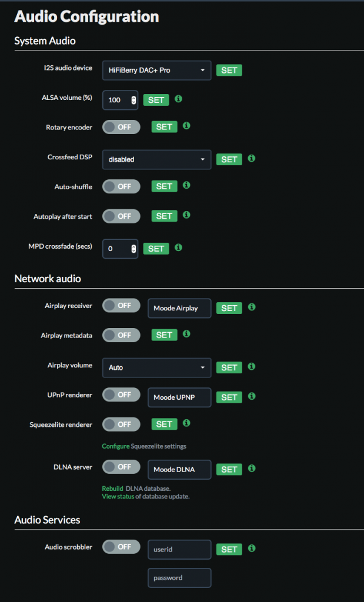
Task: Show Autoplay after start info
Action: [x=186, y=215]
